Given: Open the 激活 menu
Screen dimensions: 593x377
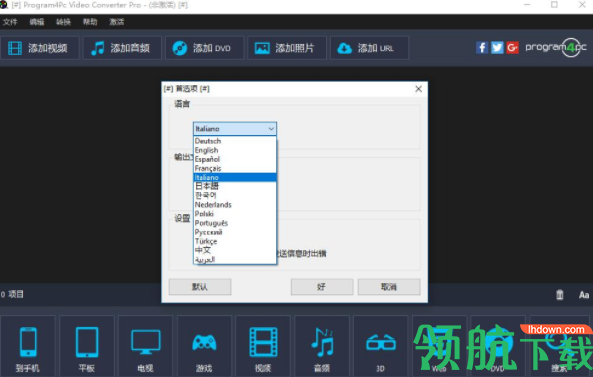Looking at the screenshot, I should tap(116, 22).
